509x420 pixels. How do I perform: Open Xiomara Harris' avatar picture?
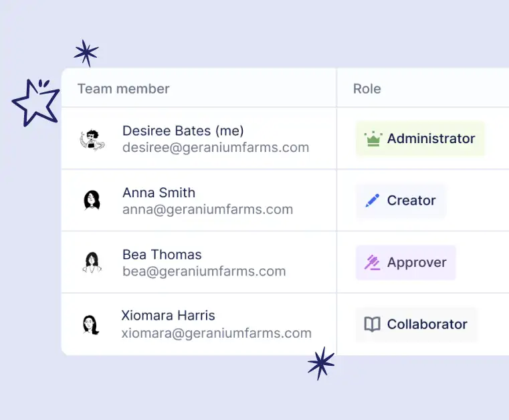(91, 324)
